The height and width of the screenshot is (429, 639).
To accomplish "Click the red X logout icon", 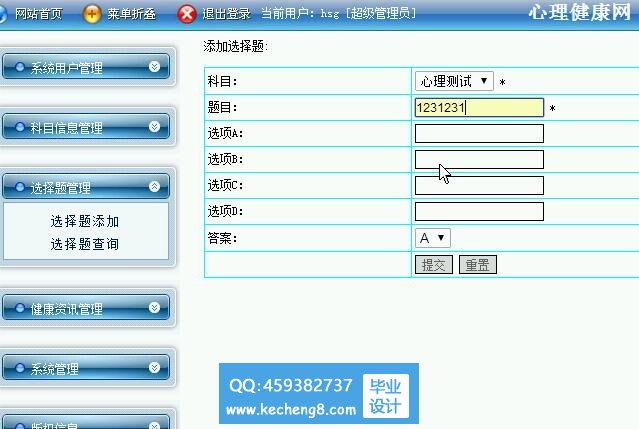I will 187,14.
